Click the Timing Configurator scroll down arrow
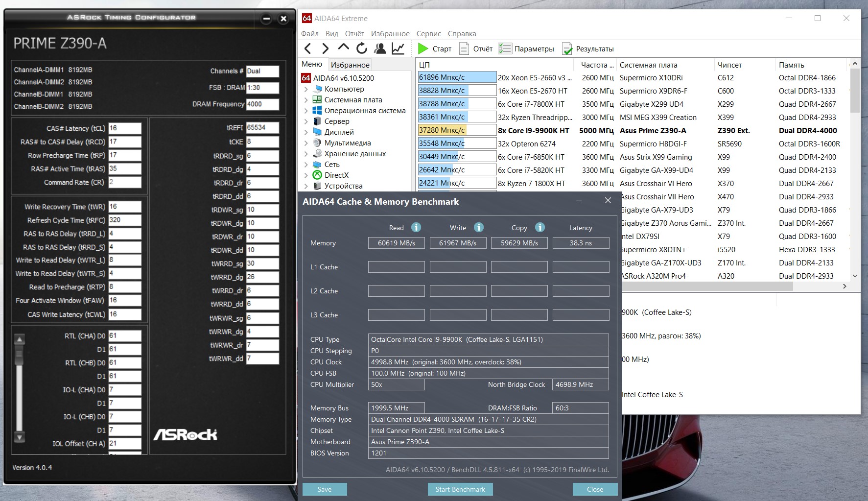 point(20,437)
